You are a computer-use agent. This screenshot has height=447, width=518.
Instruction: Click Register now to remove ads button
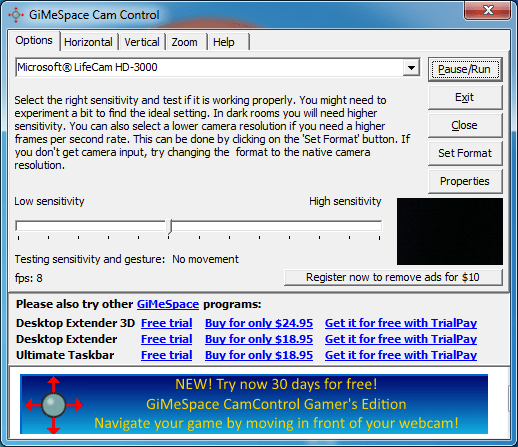pos(393,277)
